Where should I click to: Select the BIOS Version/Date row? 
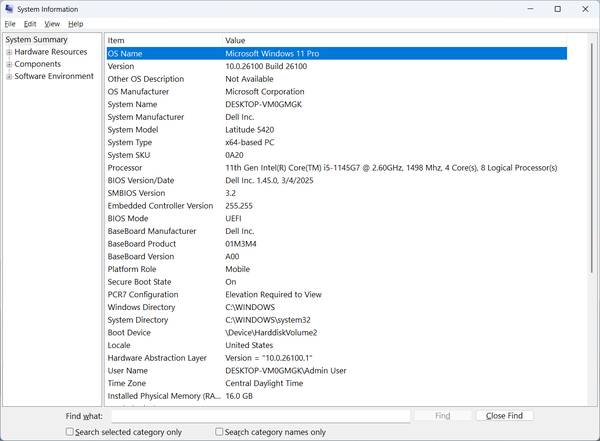[x=337, y=180]
